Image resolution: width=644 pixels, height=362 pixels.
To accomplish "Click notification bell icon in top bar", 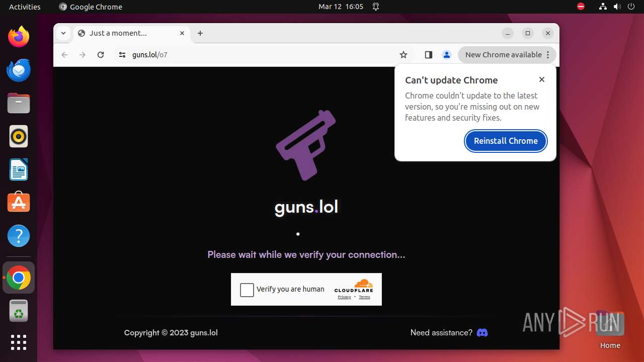I will click(x=376, y=7).
